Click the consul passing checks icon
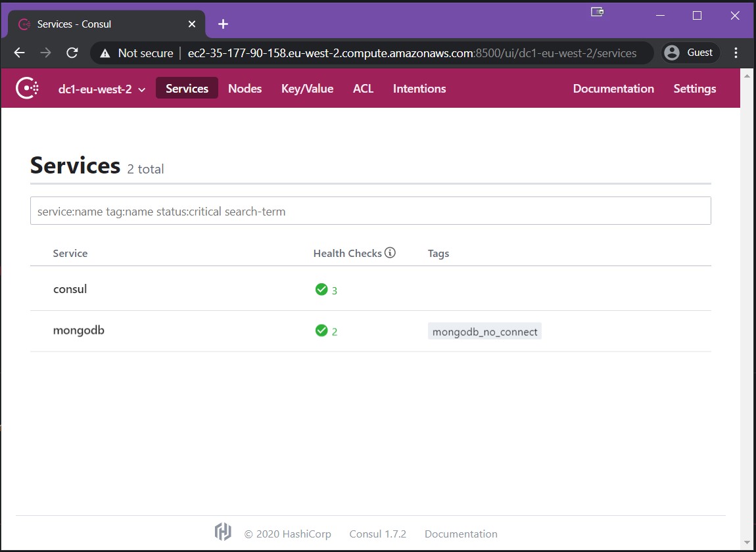 (x=321, y=289)
